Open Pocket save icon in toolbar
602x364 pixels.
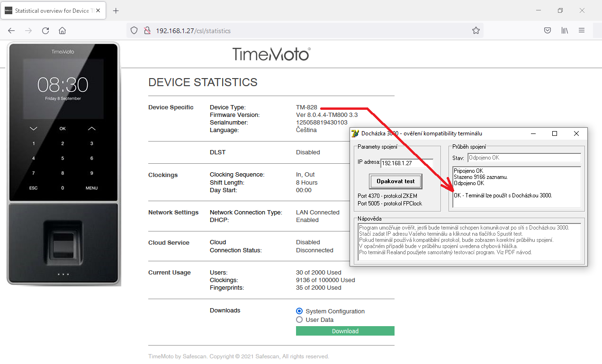coord(547,31)
